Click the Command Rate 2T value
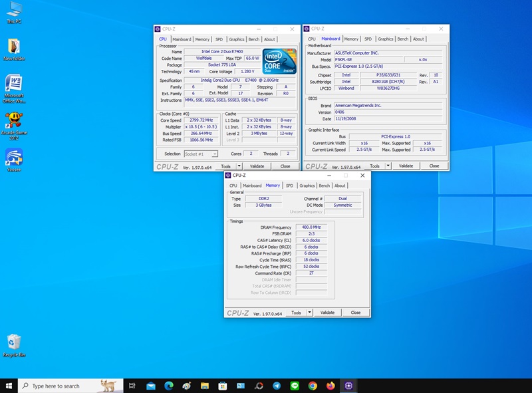This screenshot has width=532, height=393. click(311, 273)
